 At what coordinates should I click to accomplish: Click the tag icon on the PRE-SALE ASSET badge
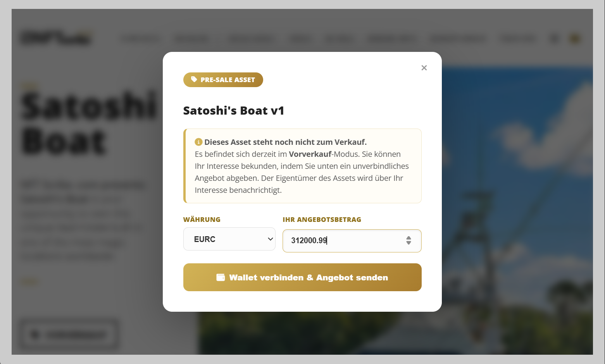194,79
